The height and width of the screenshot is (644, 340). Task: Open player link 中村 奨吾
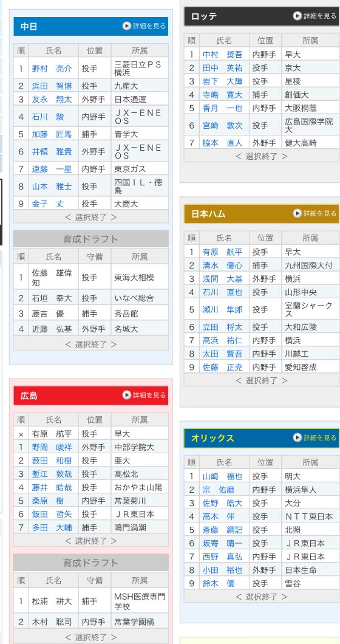point(222,54)
